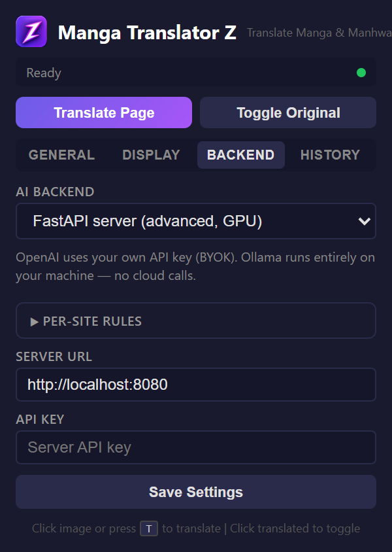Click the T key badge in footer hint
The width and height of the screenshot is (392, 552).
148,528
